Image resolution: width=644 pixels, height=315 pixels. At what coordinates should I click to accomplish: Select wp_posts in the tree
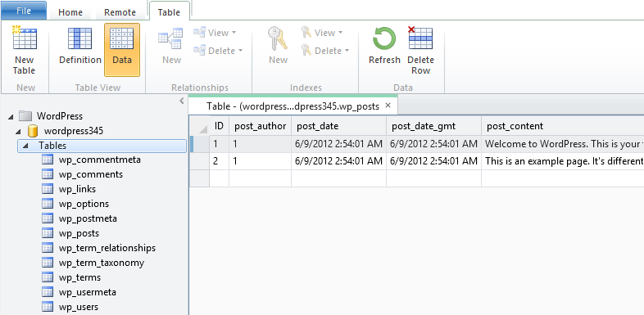(79, 233)
